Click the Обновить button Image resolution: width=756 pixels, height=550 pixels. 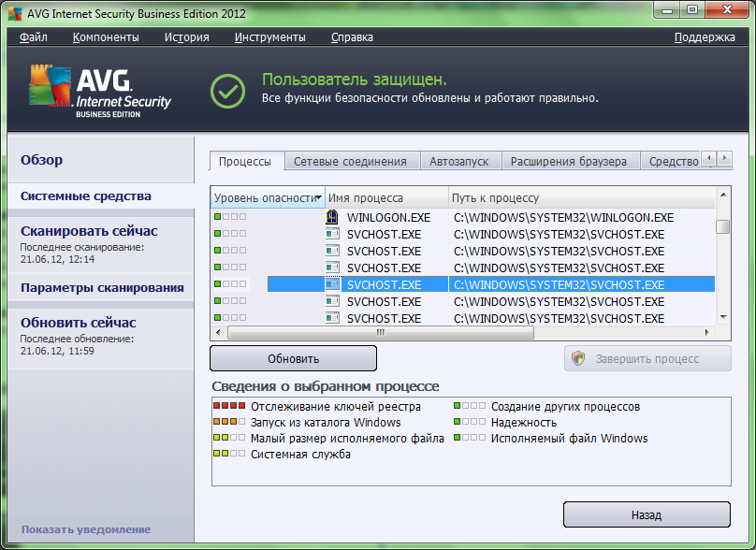point(293,358)
